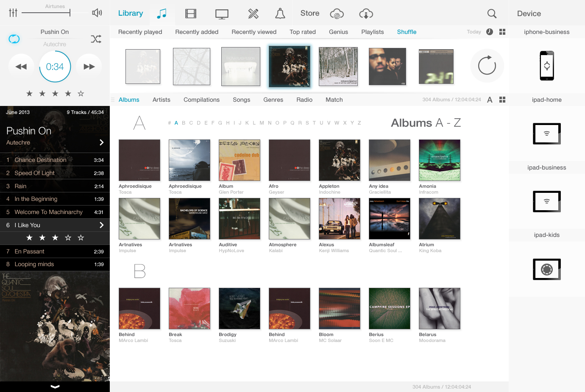
Task: Expand the I Like You track chevron
Action: tap(101, 225)
